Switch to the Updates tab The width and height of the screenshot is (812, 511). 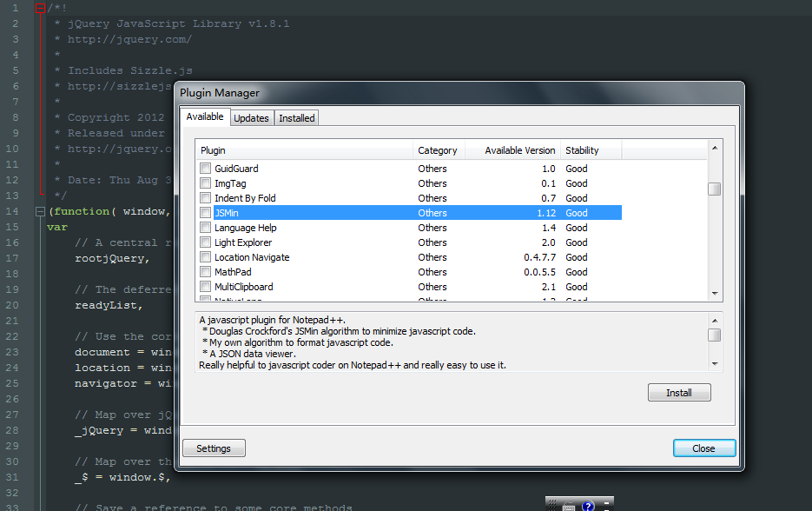coord(252,117)
